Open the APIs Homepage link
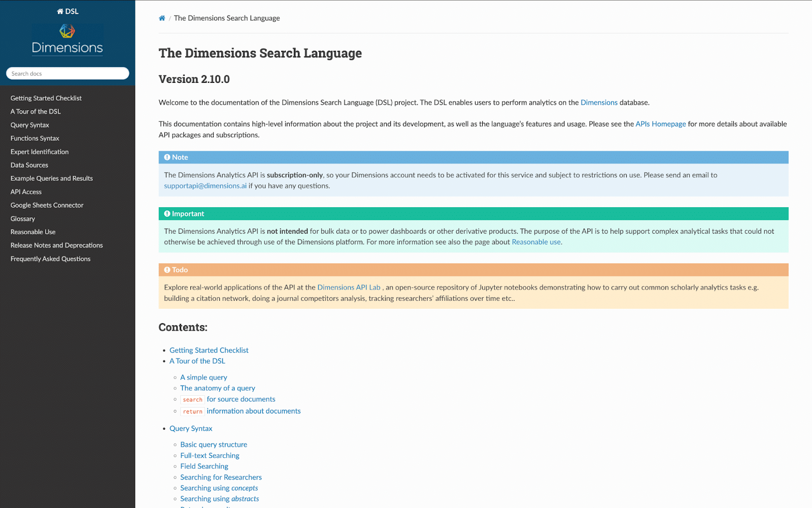Viewport: 812px width, 508px height. click(660, 124)
